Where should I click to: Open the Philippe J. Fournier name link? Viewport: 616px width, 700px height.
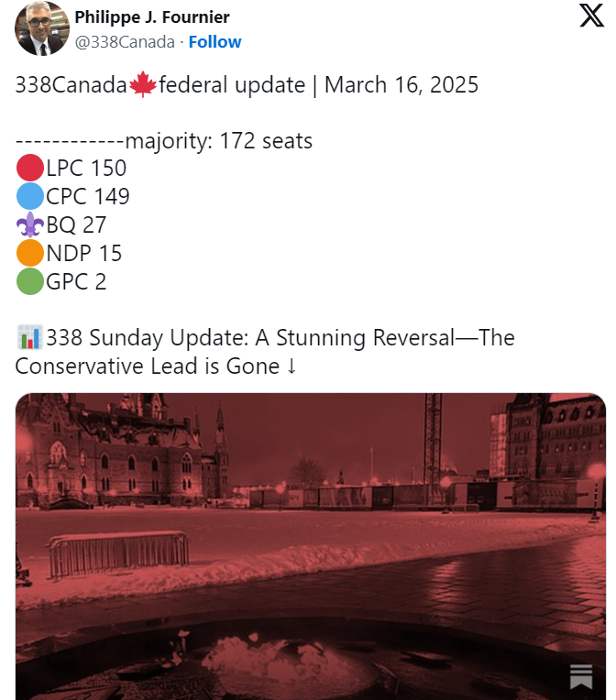(152, 17)
